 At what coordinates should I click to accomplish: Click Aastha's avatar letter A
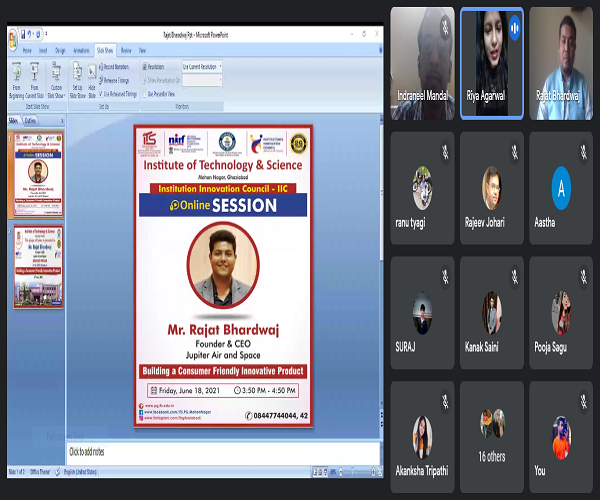pos(561,188)
